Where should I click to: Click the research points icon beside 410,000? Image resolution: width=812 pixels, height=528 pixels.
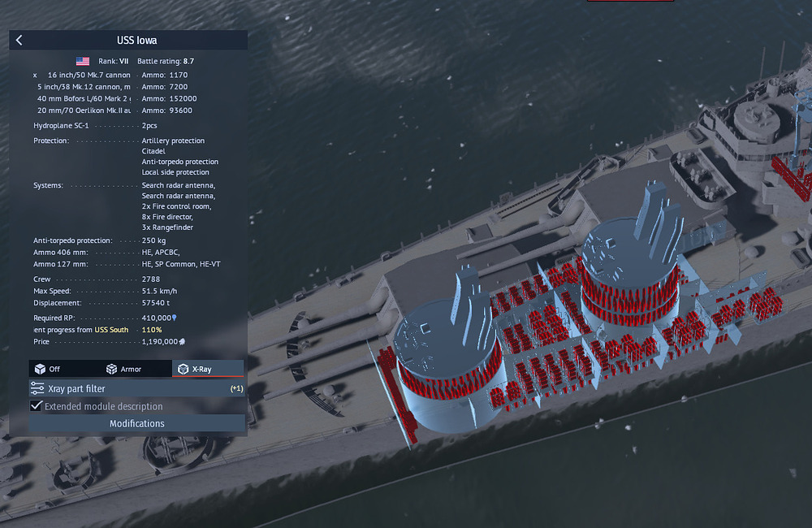click(174, 318)
